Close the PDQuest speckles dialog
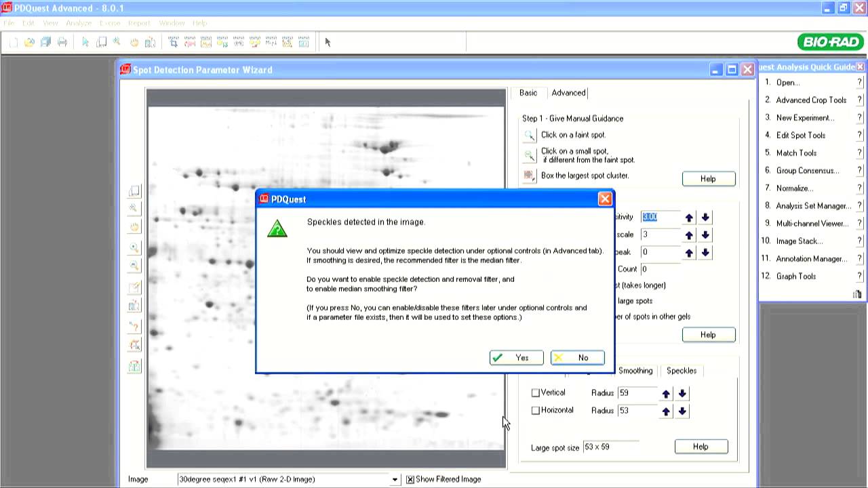Screen dimensions: 868x488 click(x=605, y=199)
